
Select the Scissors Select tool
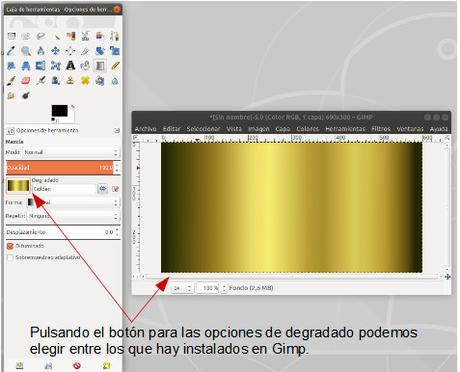point(85,36)
